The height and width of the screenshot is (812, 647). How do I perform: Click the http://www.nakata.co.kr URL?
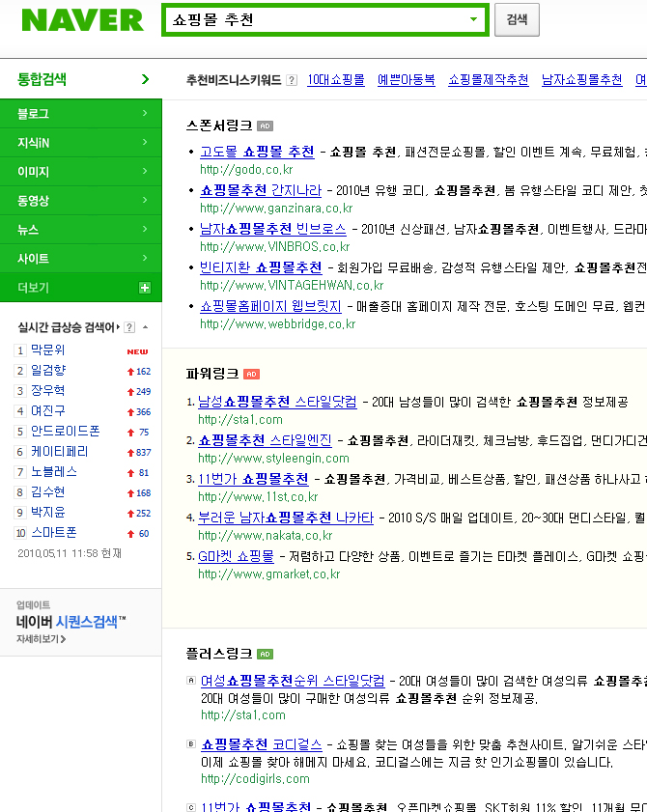coord(266,536)
